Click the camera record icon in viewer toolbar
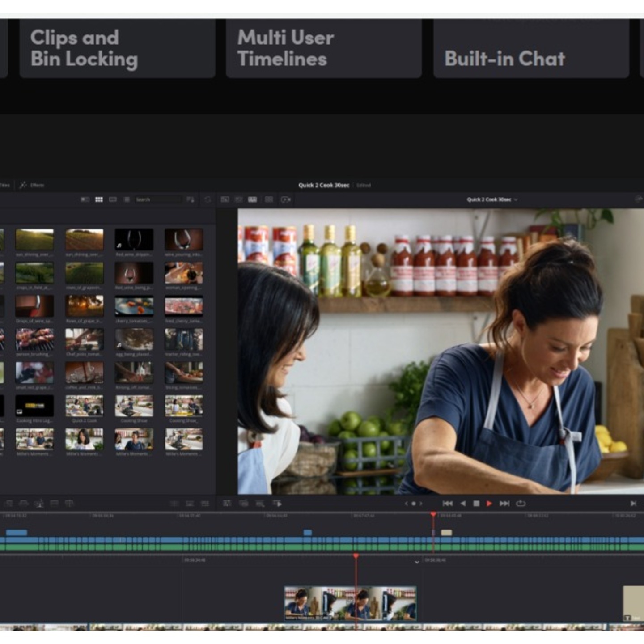Screen dimensions: 644x644 pyautogui.click(x=286, y=199)
